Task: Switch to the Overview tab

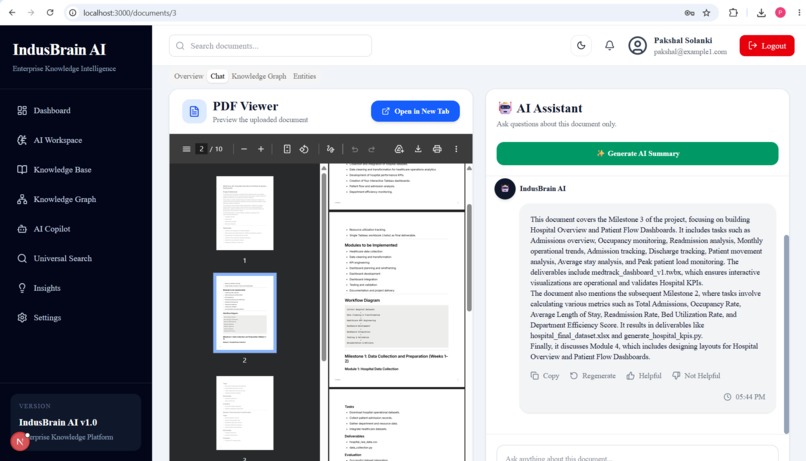Action: tap(189, 76)
